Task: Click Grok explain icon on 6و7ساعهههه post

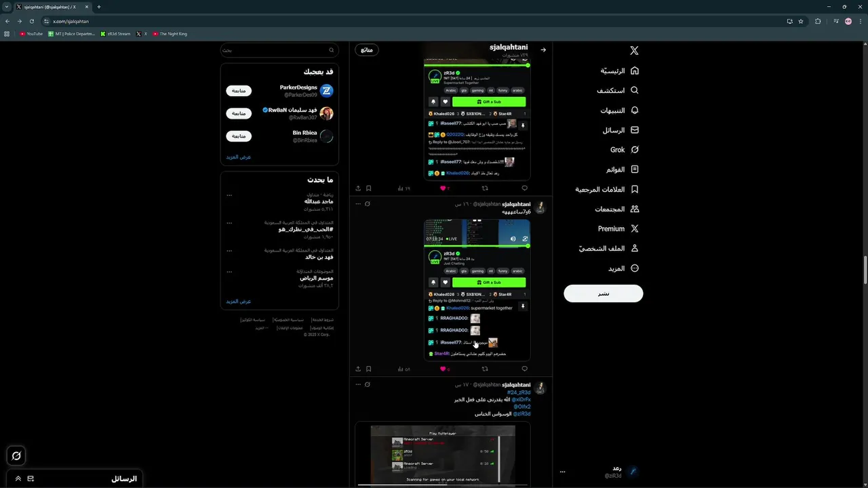Action: (x=368, y=203)
